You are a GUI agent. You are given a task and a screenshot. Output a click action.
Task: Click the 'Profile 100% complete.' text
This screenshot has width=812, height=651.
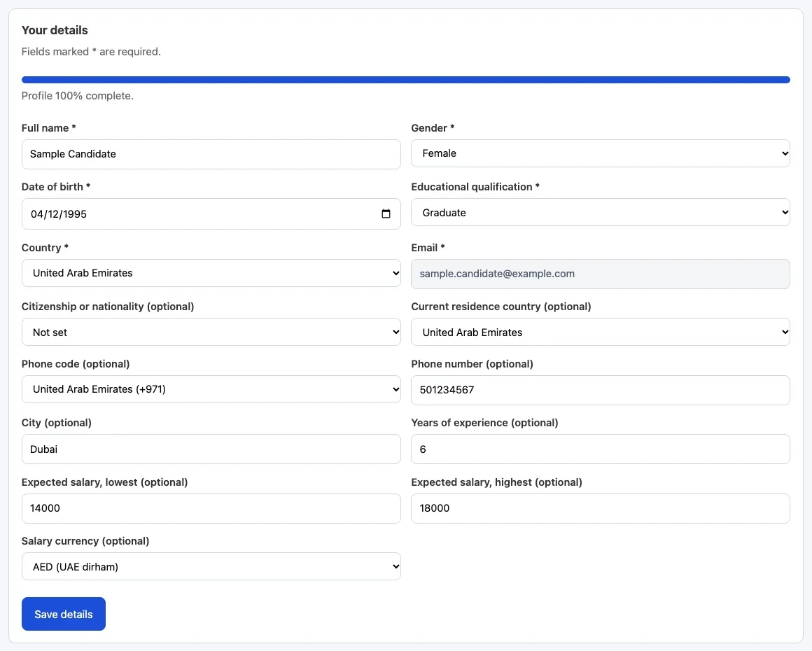78,96
